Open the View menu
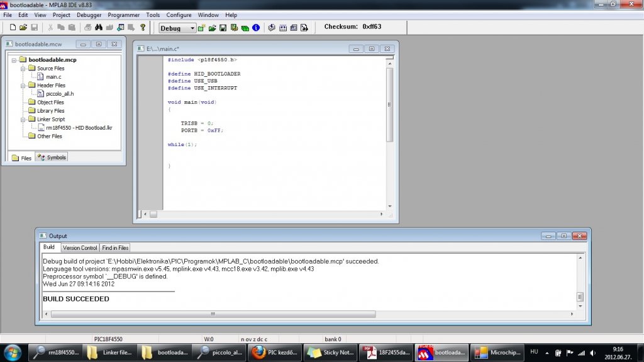This screenshot has height=362, width=644. pyautogui.click(x=40, y=15)
